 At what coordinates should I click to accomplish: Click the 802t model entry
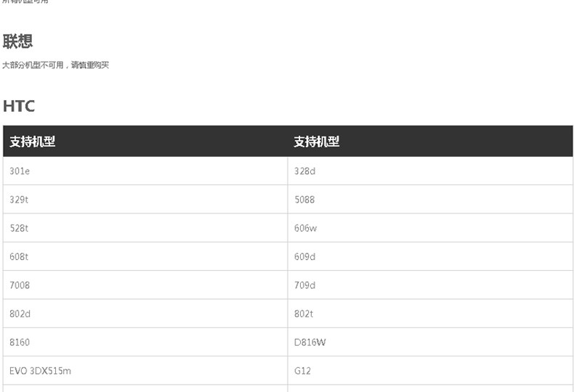coord(304,314)
